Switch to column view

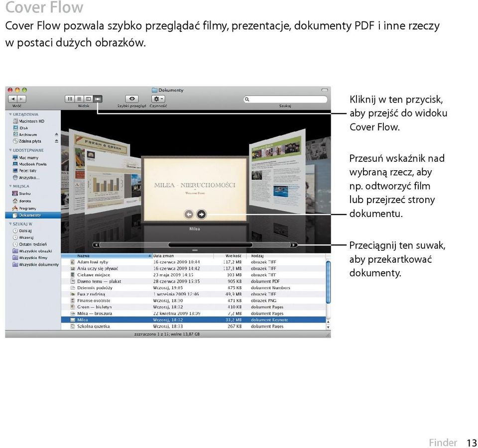coord(89,99)
